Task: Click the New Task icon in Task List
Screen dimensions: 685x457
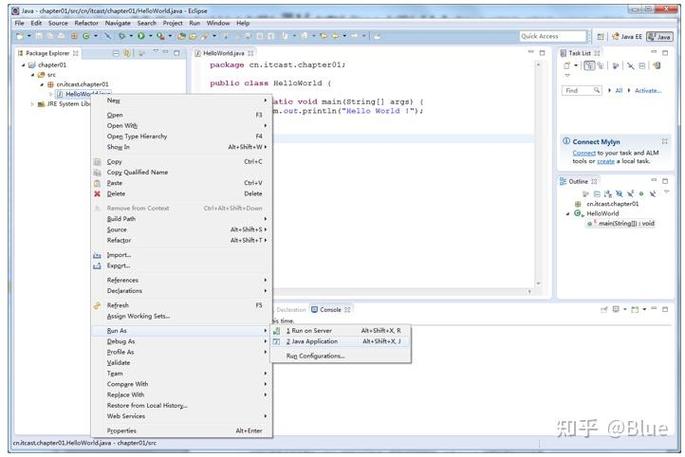Action: 567,66
